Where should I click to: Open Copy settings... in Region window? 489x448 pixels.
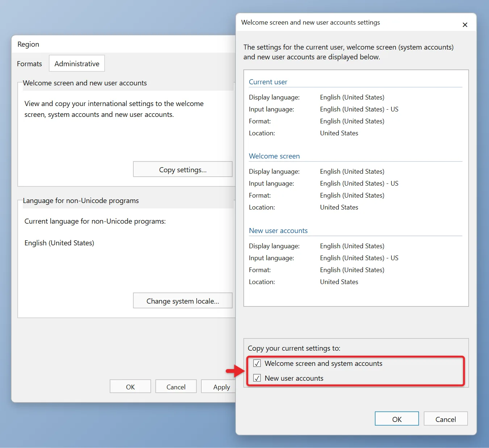[183, 169]
